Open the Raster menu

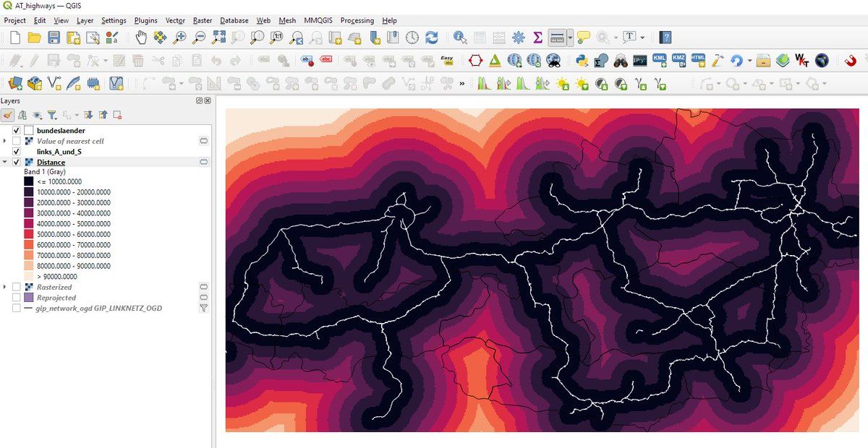coord(203,21)
